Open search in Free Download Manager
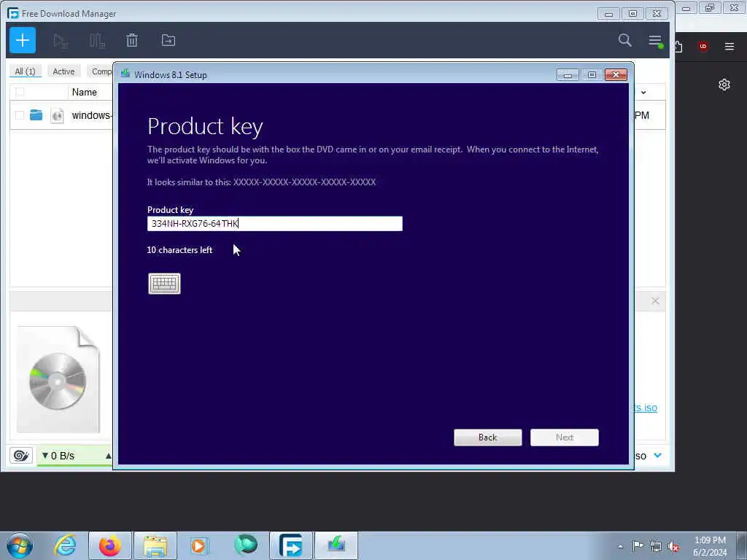Screen dimensions: 747x560 pos(624,40)
